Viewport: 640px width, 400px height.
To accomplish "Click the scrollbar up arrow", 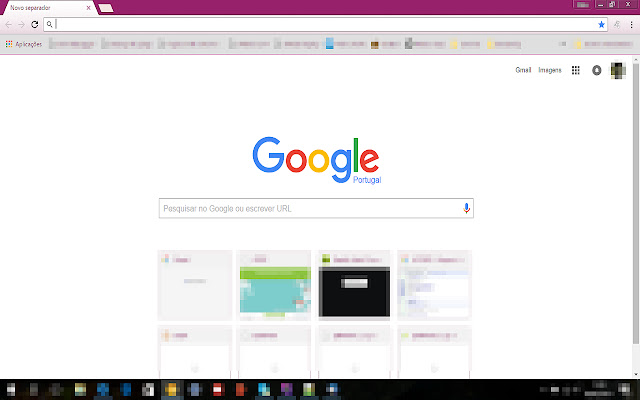I will (x=636, y=60).
